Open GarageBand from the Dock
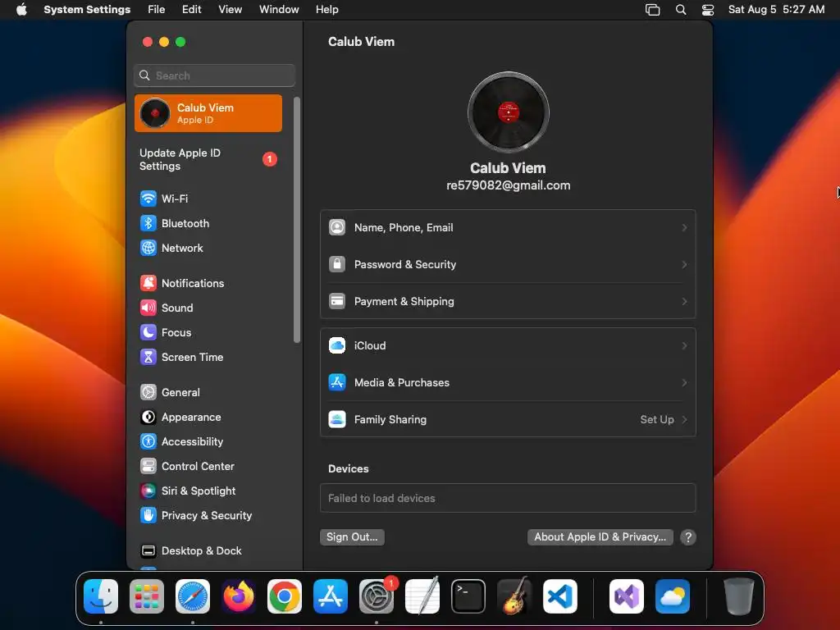Viewport: 840px width, 630px height. pos(514,596)
